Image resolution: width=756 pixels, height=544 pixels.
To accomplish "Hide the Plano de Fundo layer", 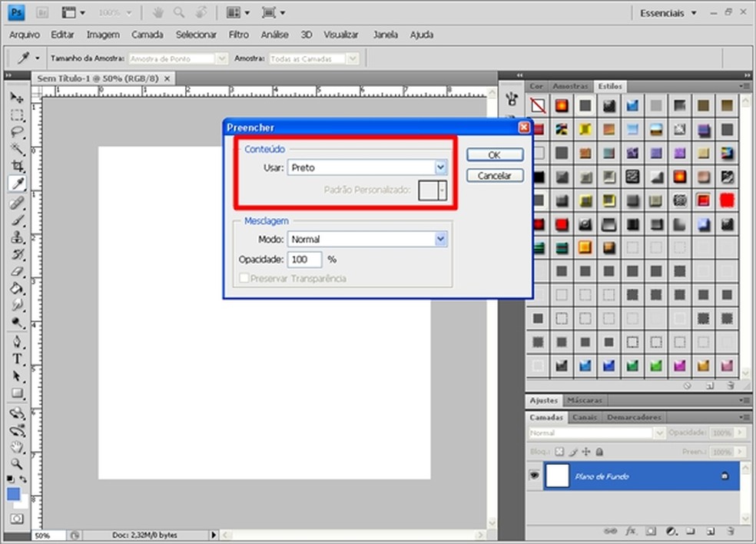I will 534,476.
